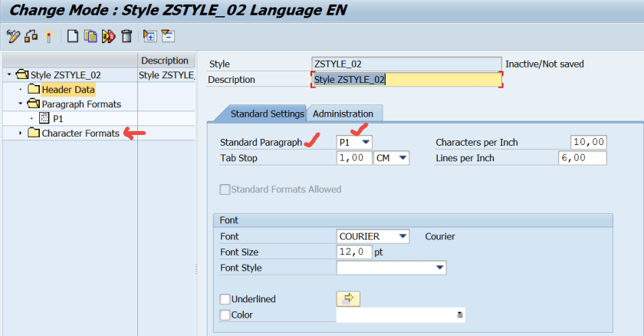644x336 pixels.
Task: Click the Check style toolbar icon
Action: click(31, 35)
